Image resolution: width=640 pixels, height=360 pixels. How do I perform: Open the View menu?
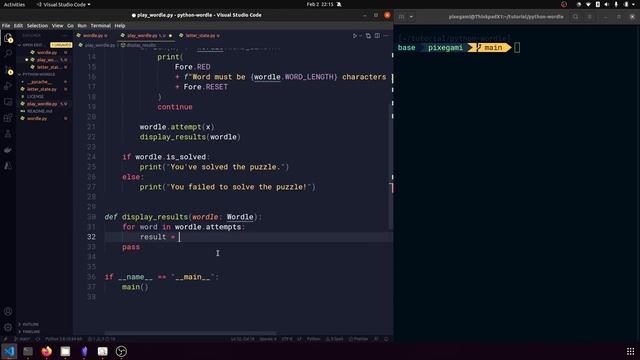[58, 25]
